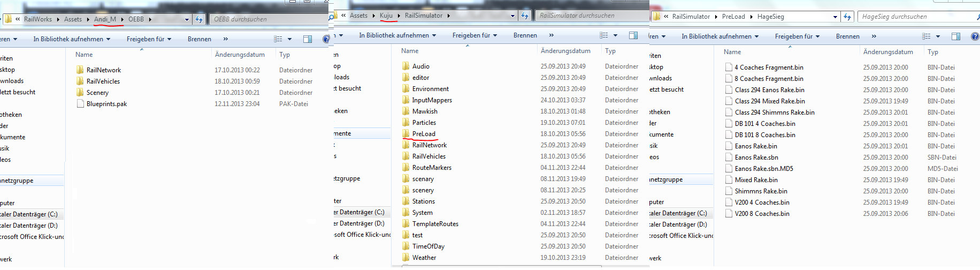Open the Weather folder icon

[x=406, y=258]
